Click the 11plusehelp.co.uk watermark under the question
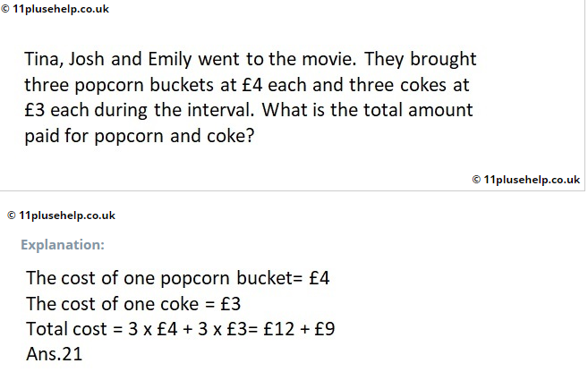Viewport: 588px width, 380px height. (526, 180)
